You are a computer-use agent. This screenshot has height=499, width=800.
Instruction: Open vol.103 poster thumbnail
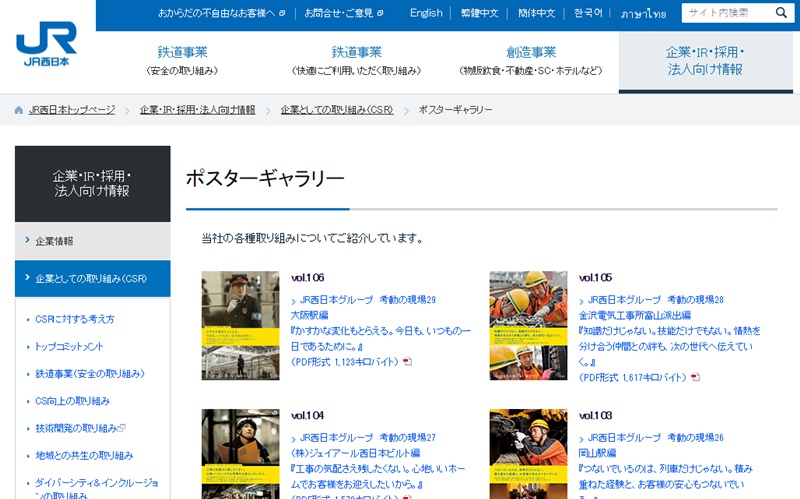click(528, 454)
